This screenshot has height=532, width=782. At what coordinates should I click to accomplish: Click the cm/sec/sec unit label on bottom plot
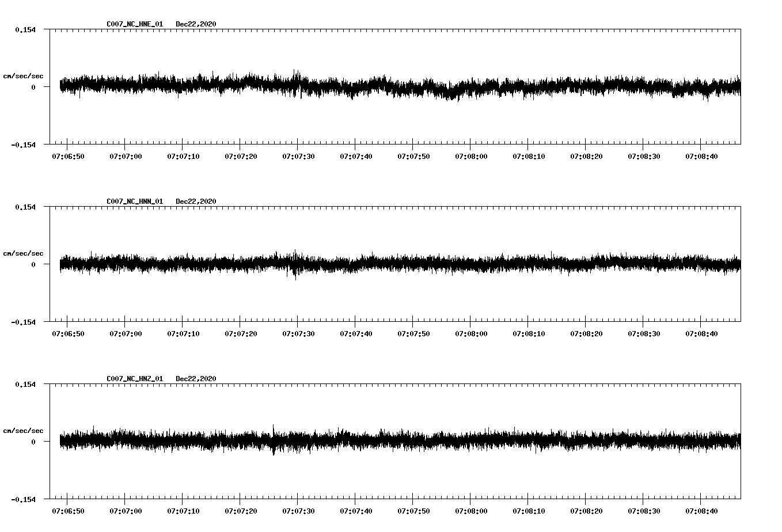tap(23, 430)
